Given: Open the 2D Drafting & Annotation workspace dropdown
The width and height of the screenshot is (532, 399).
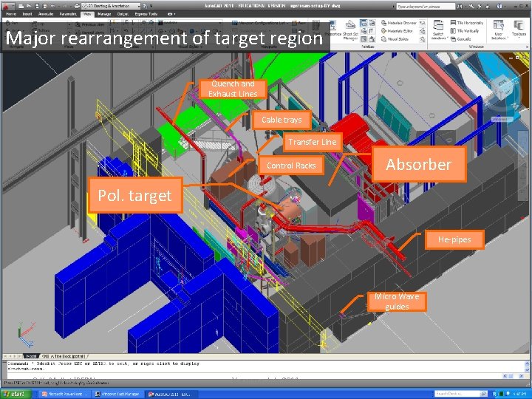Looking at the screenshot, I should 112,6.
